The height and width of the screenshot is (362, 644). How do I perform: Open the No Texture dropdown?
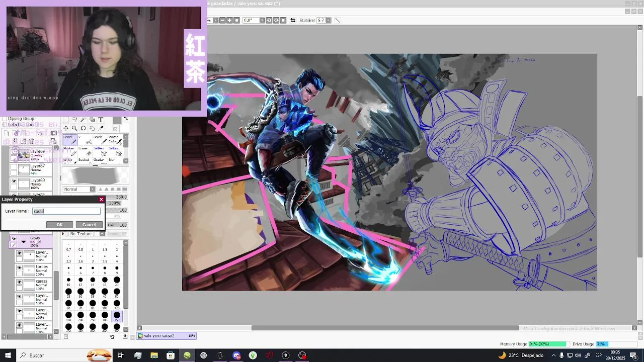[x=102, y=234]
